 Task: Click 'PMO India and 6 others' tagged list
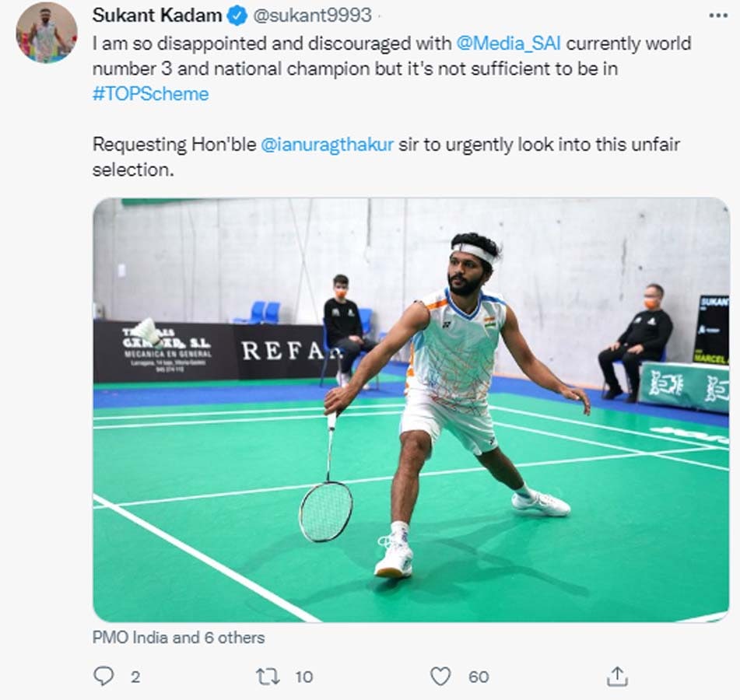178,638
